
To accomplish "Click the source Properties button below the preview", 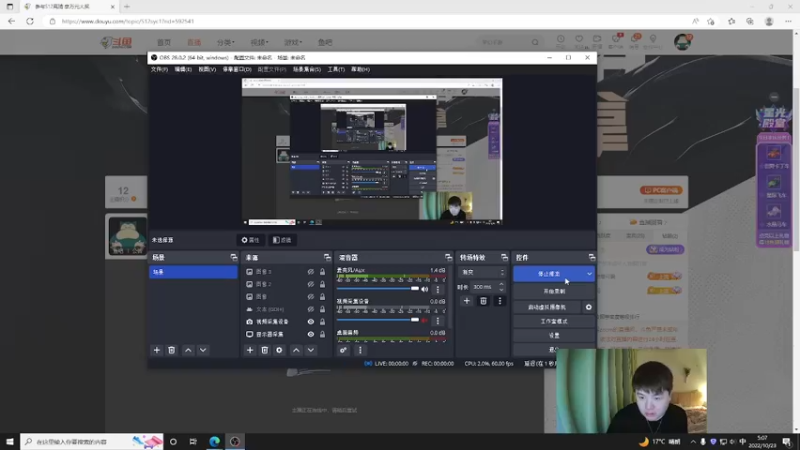I will click(x=251, y=240).
